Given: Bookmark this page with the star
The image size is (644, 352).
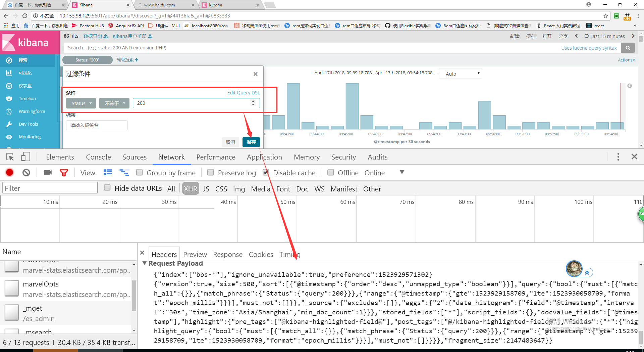Looking at the screenshot, I should tap(605, 16).
